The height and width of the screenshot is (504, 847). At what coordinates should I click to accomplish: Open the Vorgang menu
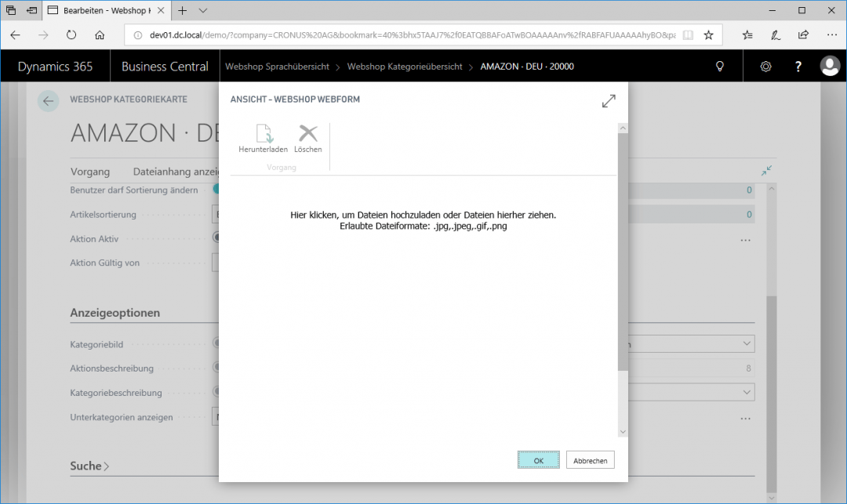[x=90, y=172]
